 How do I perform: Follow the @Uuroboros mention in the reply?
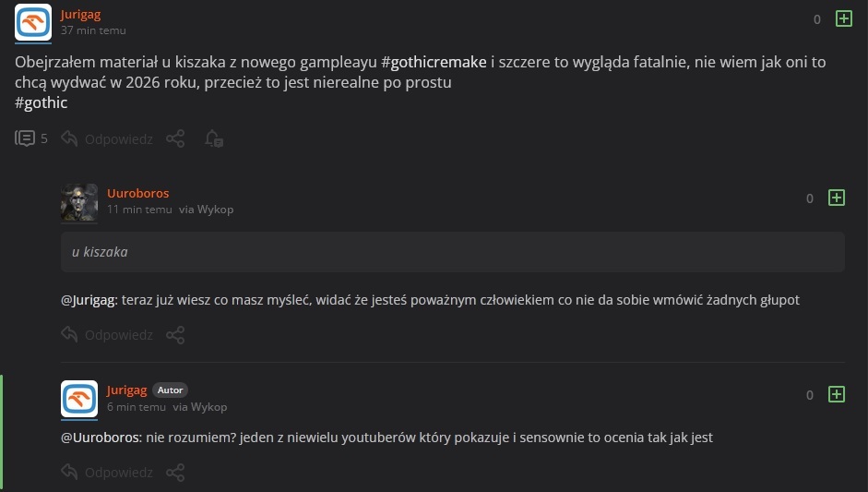coord(101,438)
